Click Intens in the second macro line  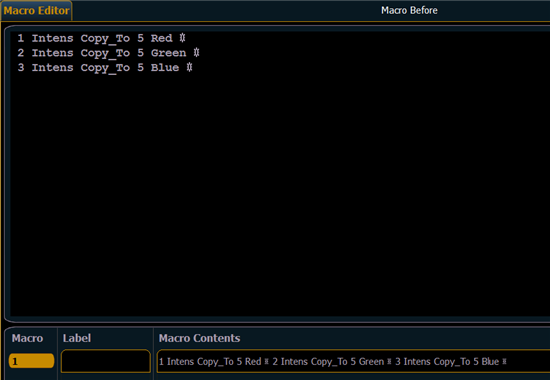pos(53,53)
